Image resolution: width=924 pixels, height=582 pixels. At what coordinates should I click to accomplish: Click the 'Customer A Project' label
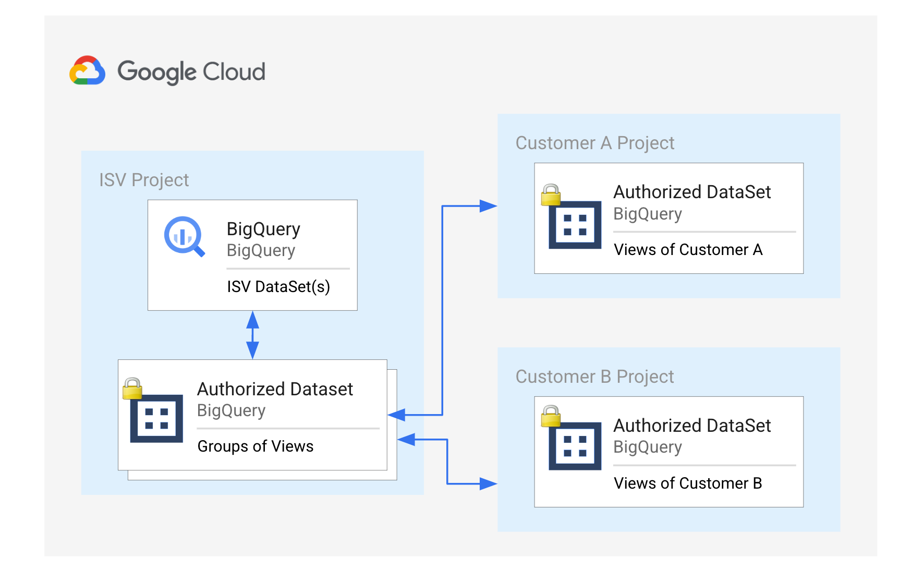point(594,143)
